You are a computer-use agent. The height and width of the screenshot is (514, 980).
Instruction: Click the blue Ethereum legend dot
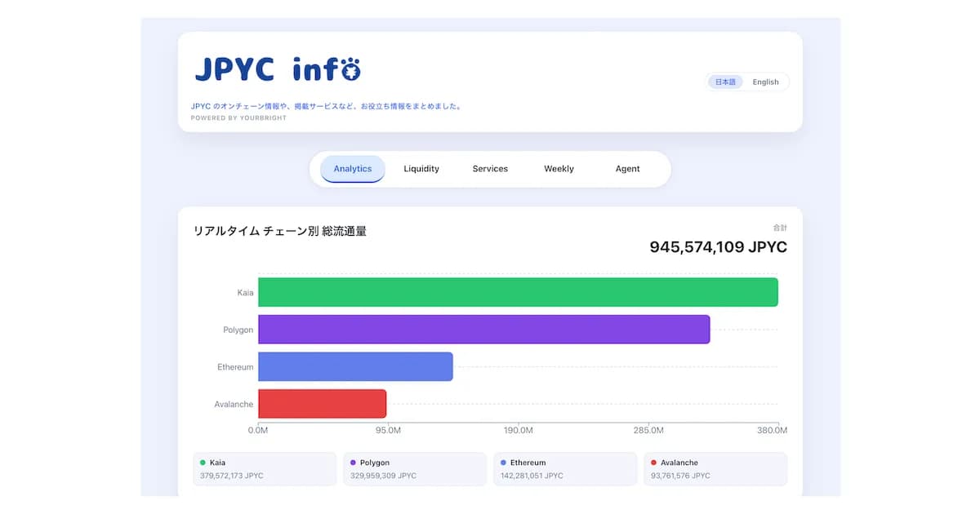(x=504, y=463)
